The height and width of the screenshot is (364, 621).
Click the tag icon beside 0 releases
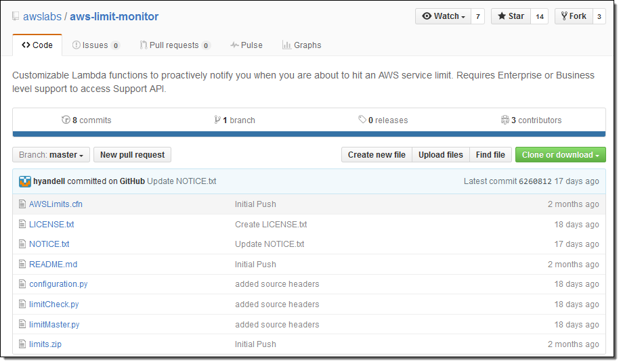pyautogui.click(x=362, y=119)
